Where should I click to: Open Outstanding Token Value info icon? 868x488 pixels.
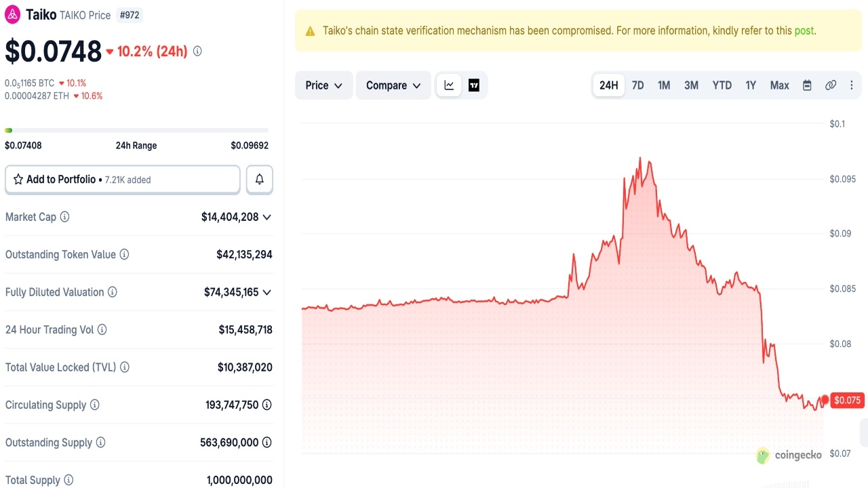125,254
